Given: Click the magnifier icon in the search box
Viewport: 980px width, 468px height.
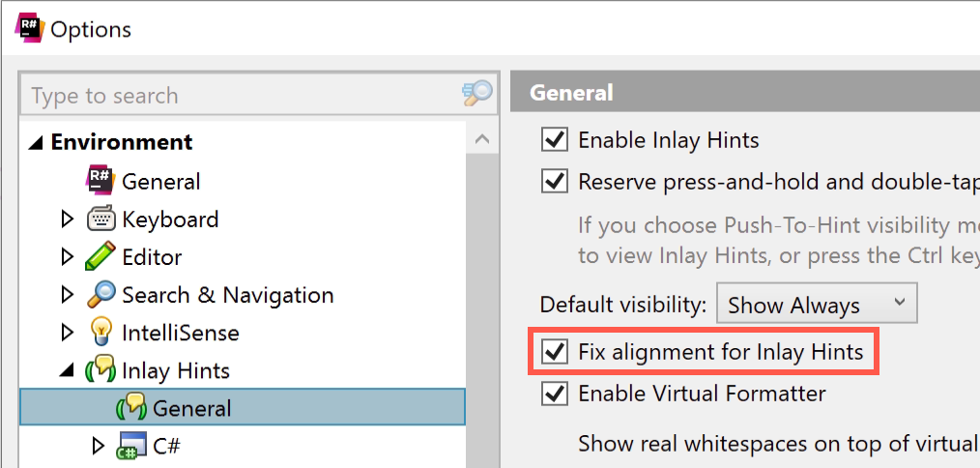Looking at the screenshot, I should 478,94.
